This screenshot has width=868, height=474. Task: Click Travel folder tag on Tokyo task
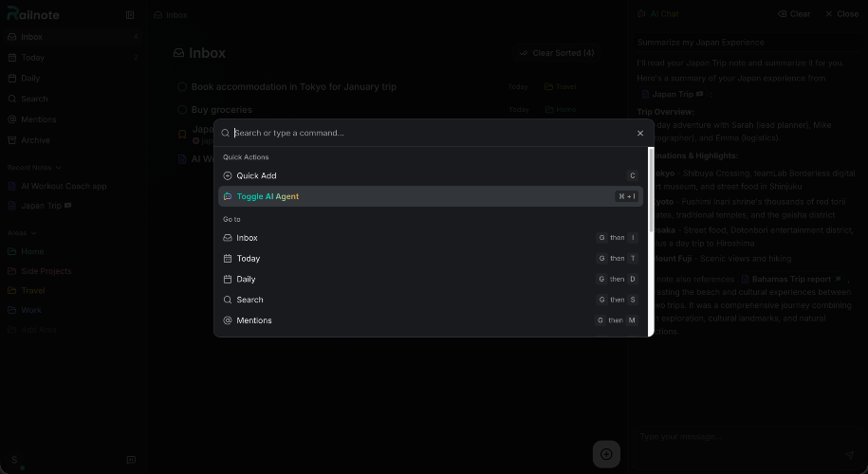tap(561, 87)
